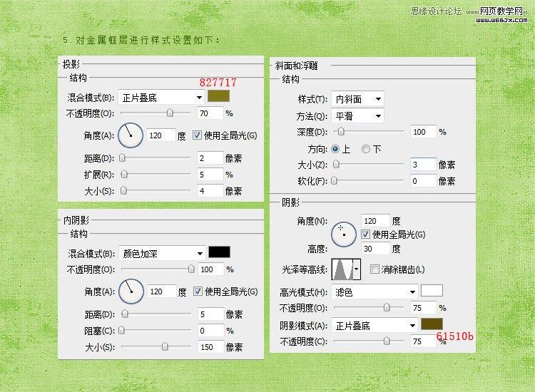Image resolution: width=535 pixels, height=392 pixels.
Task: Click Drop Shadow angle dial
Action: [131, 135]
